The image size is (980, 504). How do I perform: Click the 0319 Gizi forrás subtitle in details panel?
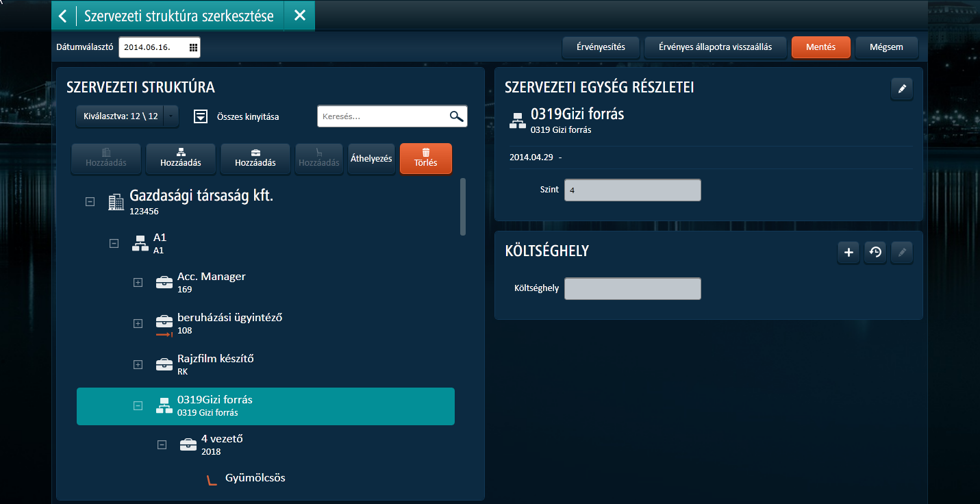pyautogui.click(x=561, y=129)
